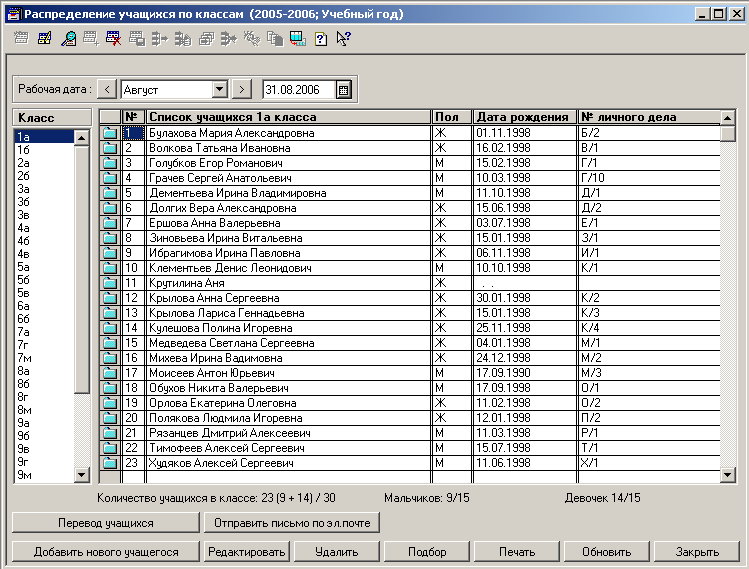The image size is (749, 569).
Task: Click the Добавить нового учащегося button
Action: coord(105,551)
